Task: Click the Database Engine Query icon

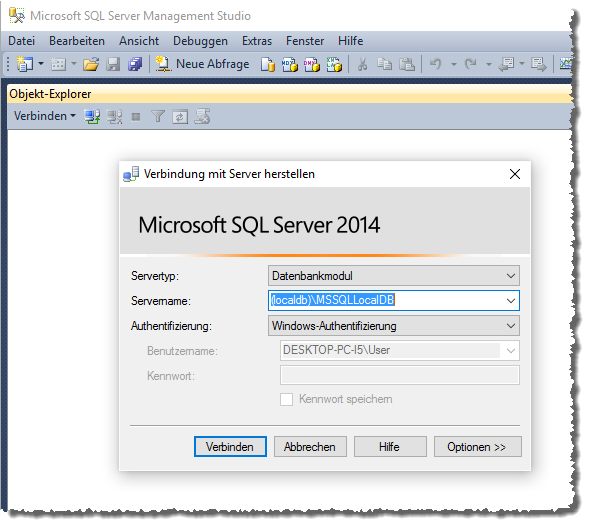Action: tap(268, 64)
